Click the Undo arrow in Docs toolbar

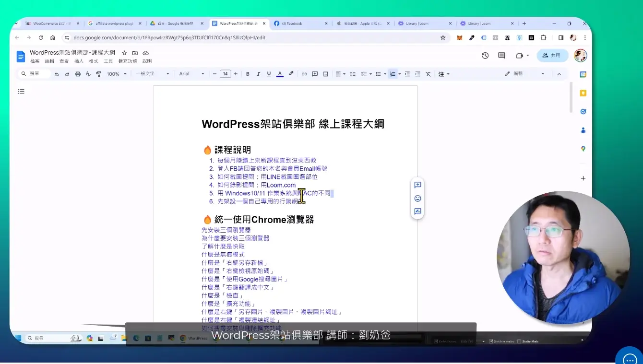click(x=57, y=74)
